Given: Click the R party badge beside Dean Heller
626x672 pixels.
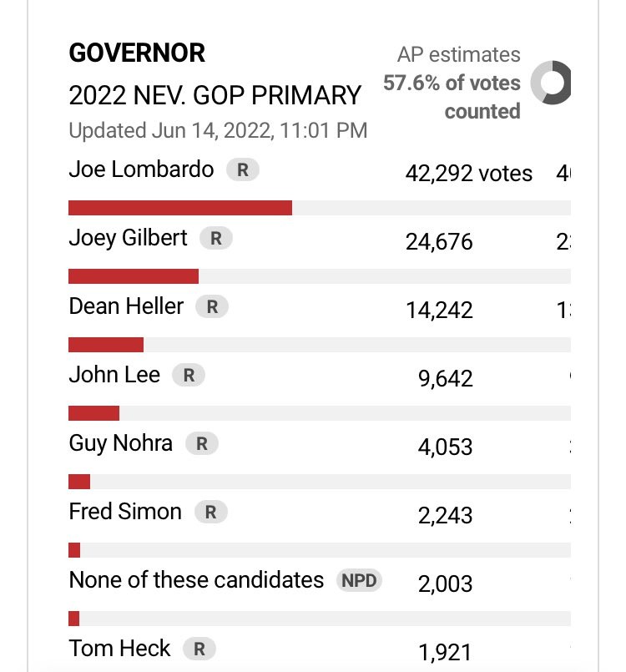Looking at the screenshot, I should 212,306.
